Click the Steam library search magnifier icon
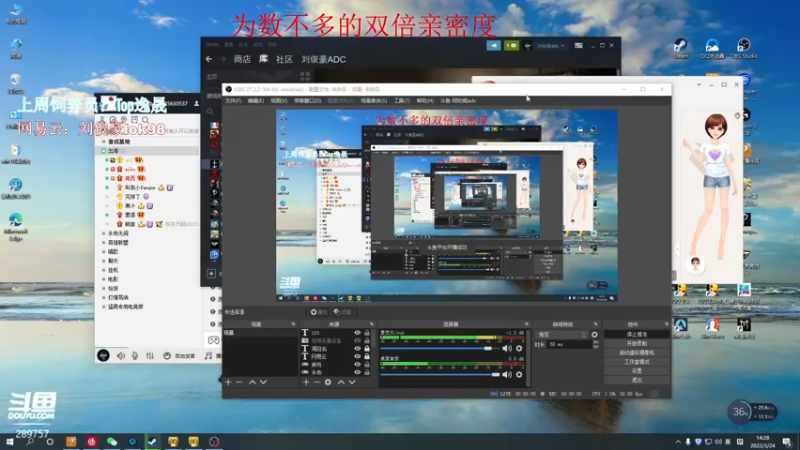 click(210, 111)
